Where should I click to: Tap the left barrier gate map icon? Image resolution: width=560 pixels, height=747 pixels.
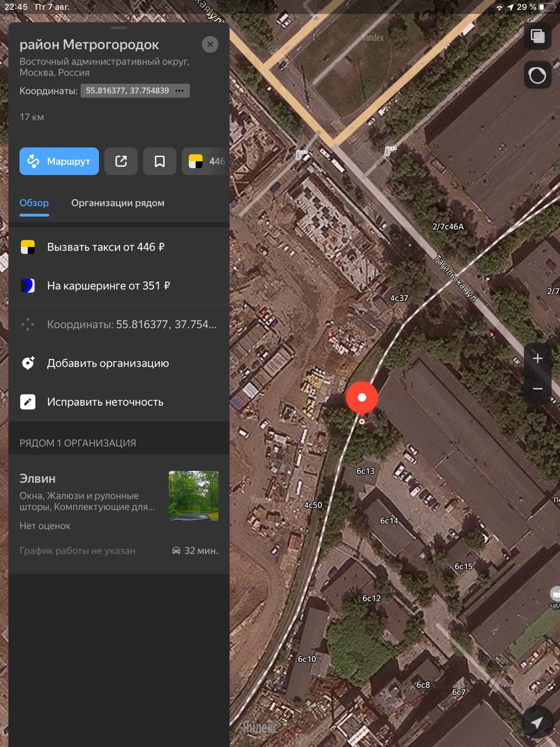pyautogui.click(x=302, y=155)
